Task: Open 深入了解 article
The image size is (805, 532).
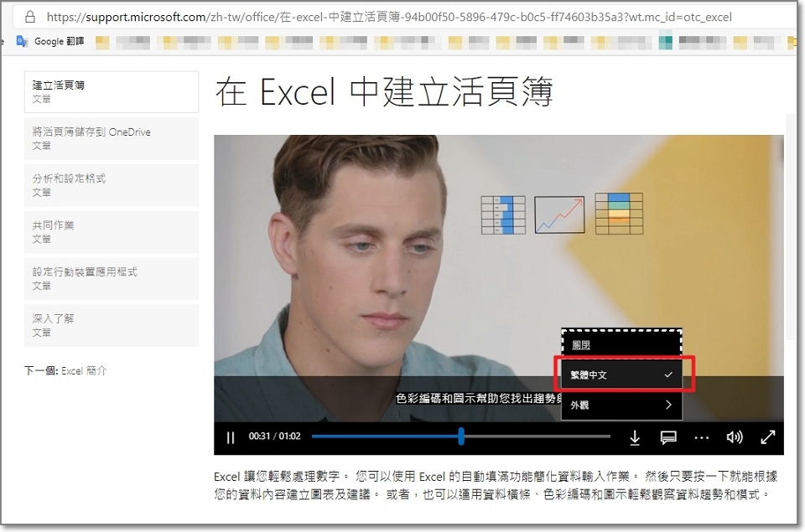Action: click(x=112, y=325)
